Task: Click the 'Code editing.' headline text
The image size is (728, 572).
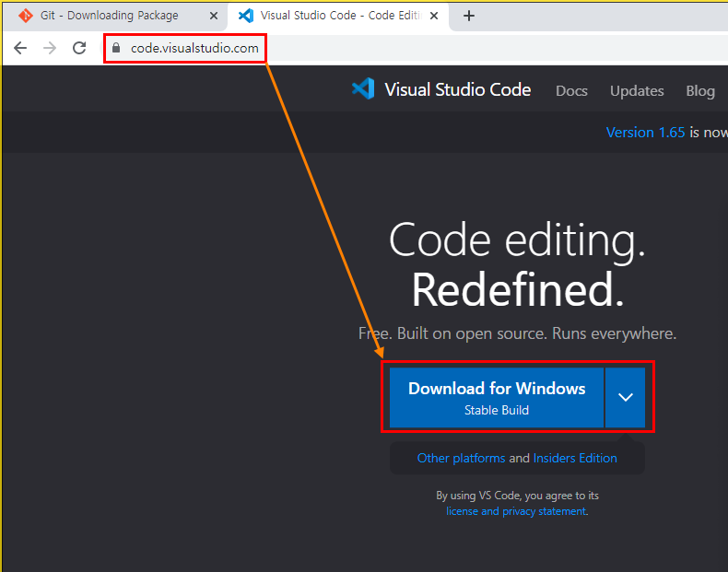Action: [517, 241]
